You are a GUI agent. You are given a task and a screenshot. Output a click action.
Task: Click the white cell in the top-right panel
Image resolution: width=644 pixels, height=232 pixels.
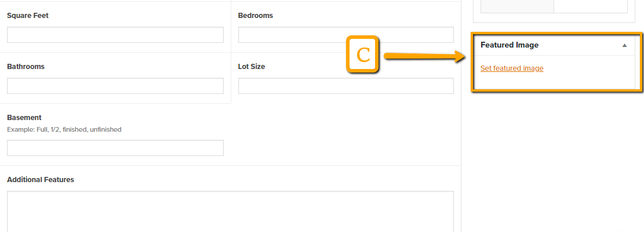tap(591, 6)
